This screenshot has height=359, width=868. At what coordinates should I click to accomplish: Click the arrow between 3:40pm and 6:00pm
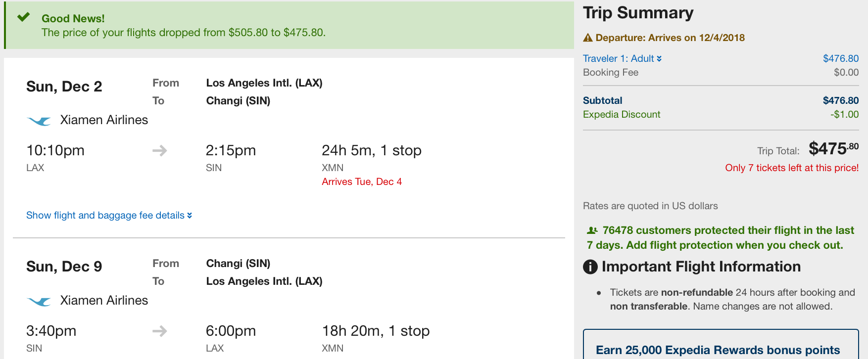159,331
